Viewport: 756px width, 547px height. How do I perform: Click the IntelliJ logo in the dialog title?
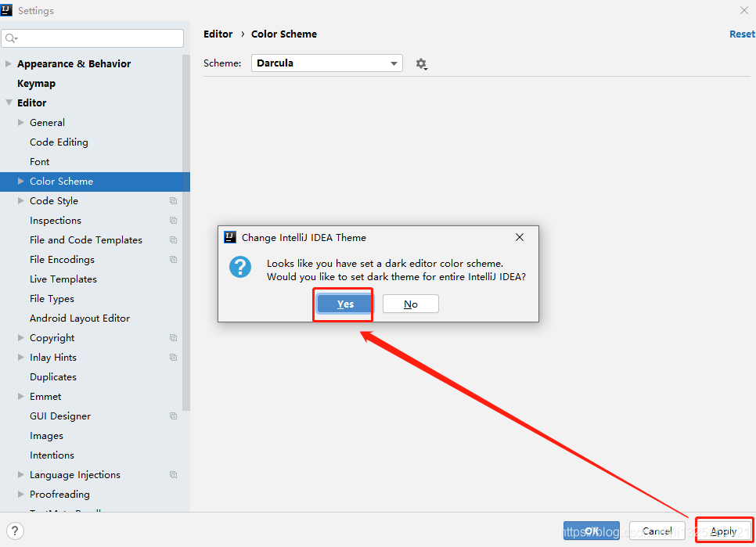(230, 237)
